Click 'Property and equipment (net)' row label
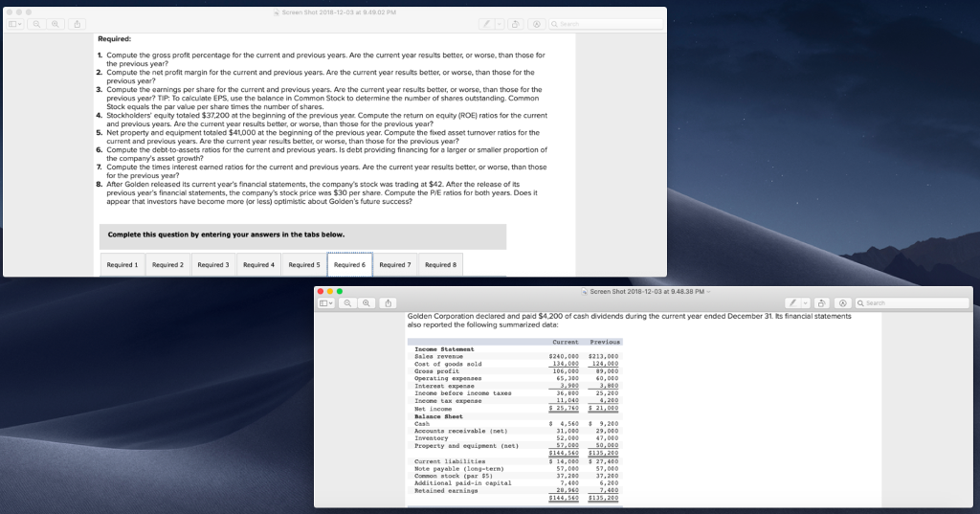Image resolution: width=980 pixels, height=514 pixels. 467,446
